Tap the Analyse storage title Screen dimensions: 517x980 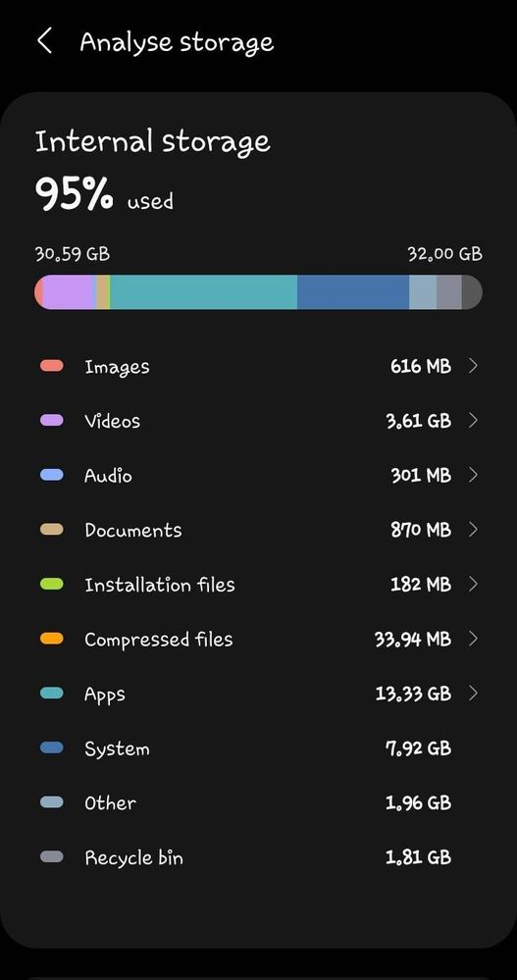coord(177,42)
